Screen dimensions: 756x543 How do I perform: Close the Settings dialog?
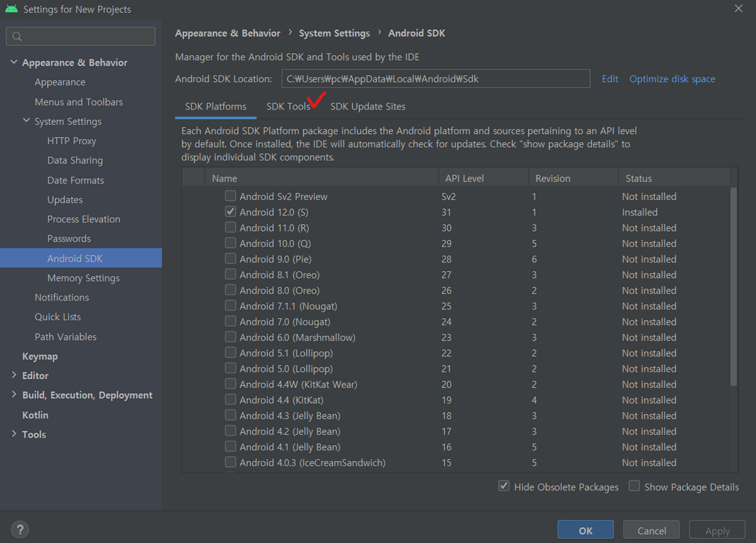pos(738,9)
